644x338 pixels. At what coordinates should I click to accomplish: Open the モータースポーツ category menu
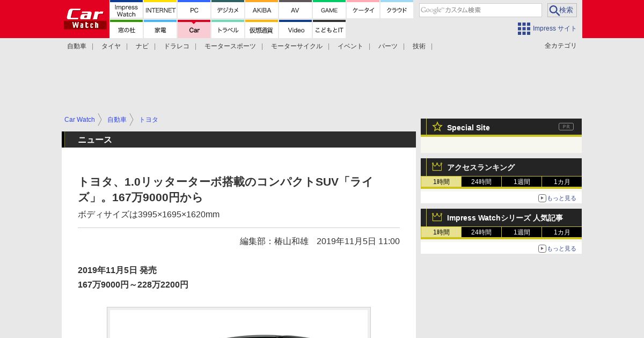pos(230,46)
